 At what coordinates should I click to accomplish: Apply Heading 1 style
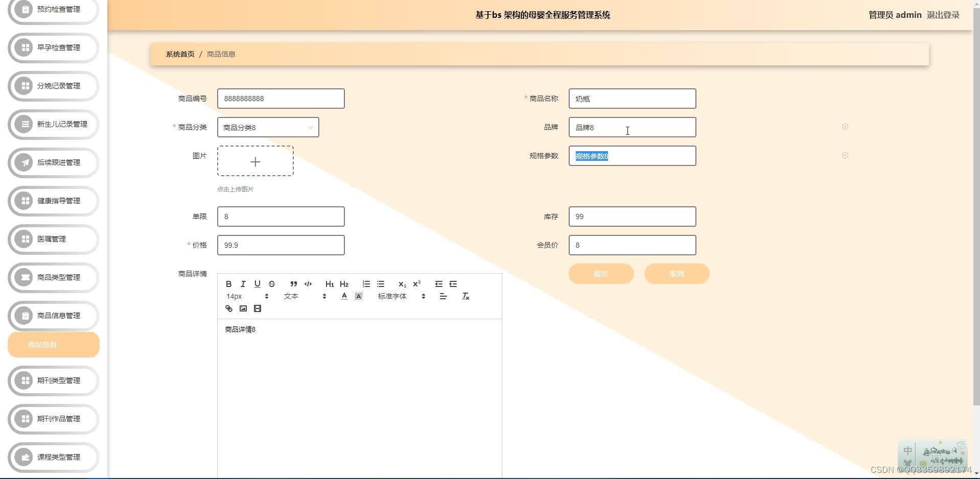pyautogui.click(x=330, y=284)
